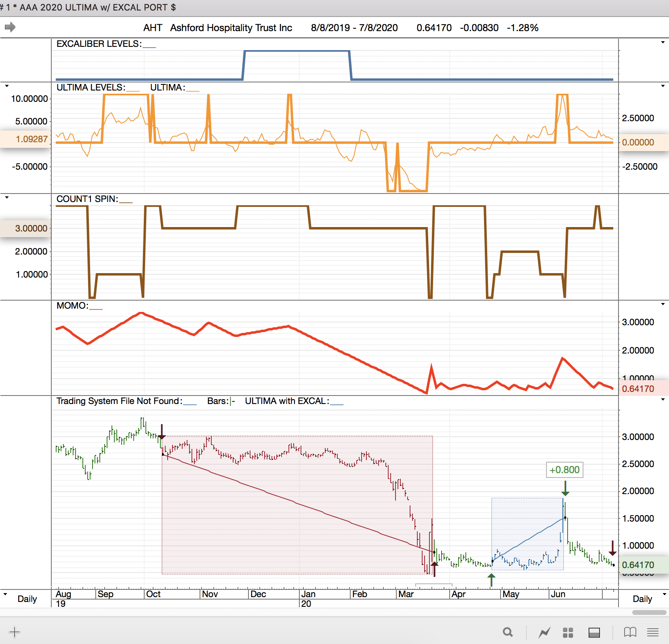Open the ULTIMA panel left-side dropdown arrow

point(6,86)
